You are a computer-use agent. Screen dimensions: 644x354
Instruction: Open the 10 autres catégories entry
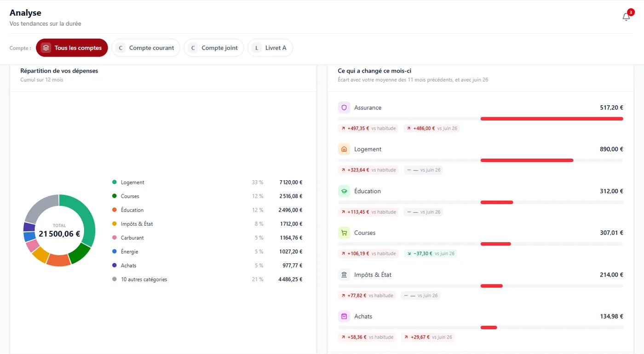(x=207, y=280)
